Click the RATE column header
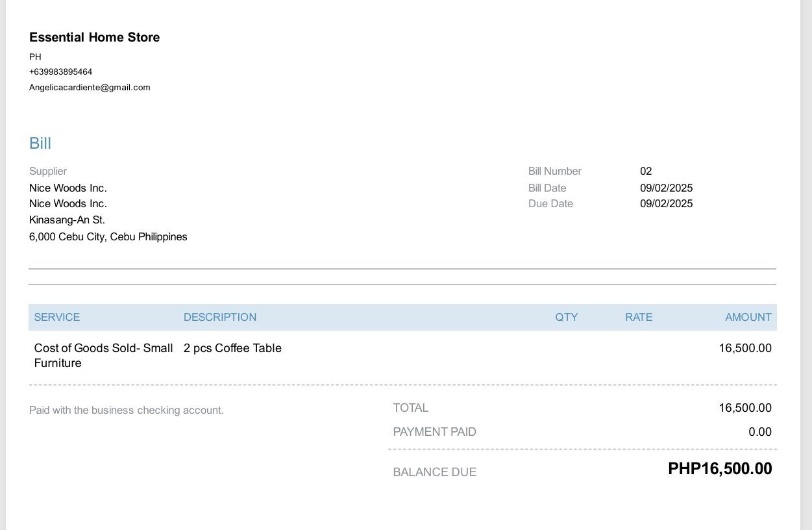This screenshot has width=812, height=530. click(639, 317)
